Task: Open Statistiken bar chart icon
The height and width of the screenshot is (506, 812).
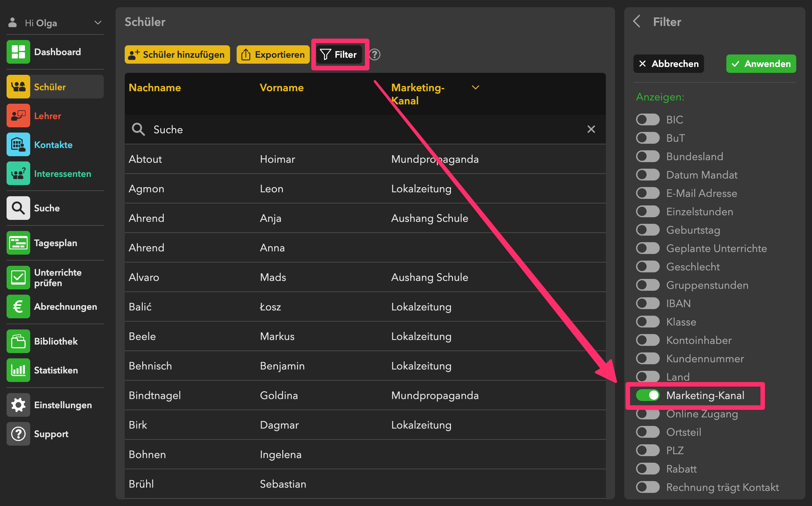Action: [18, 370]
